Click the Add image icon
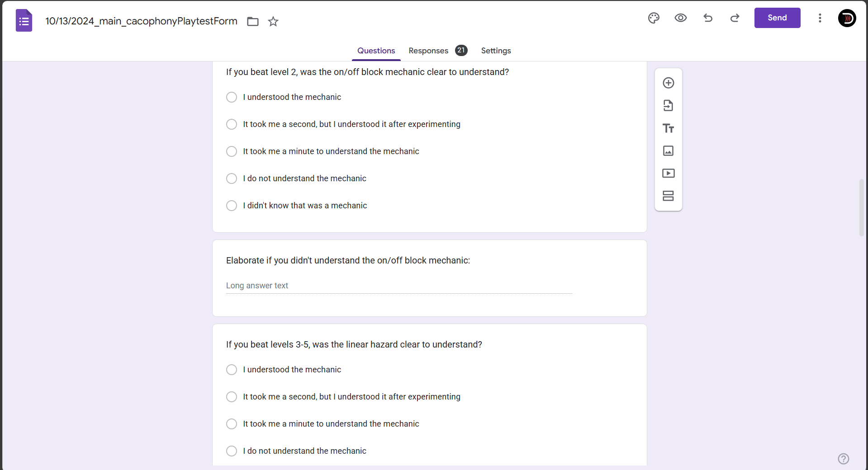 [x=668, y=151]
